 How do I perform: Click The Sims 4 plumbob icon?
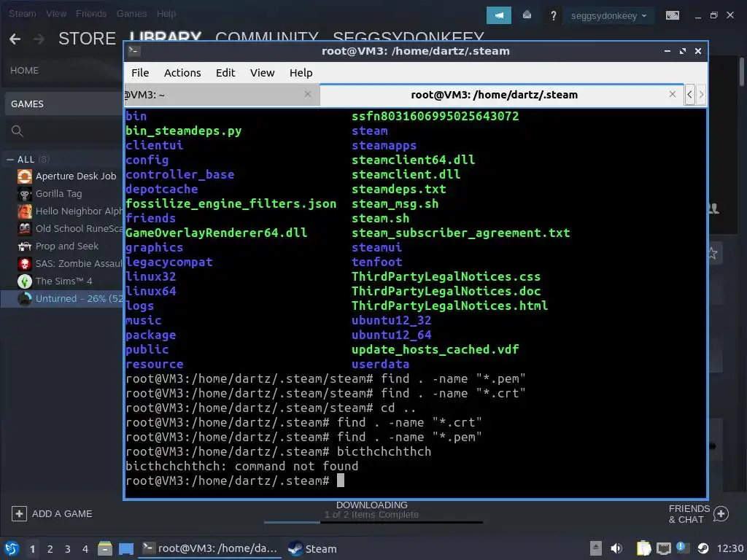25,281
